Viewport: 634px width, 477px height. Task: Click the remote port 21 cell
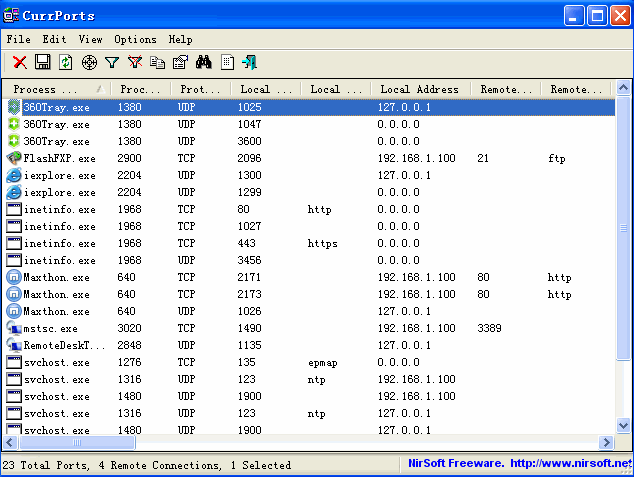(x=483, y=158)
